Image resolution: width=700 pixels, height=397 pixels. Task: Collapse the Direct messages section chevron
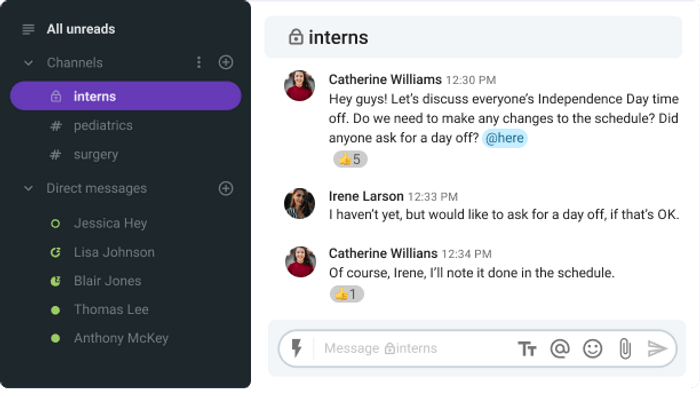point(28,188)
